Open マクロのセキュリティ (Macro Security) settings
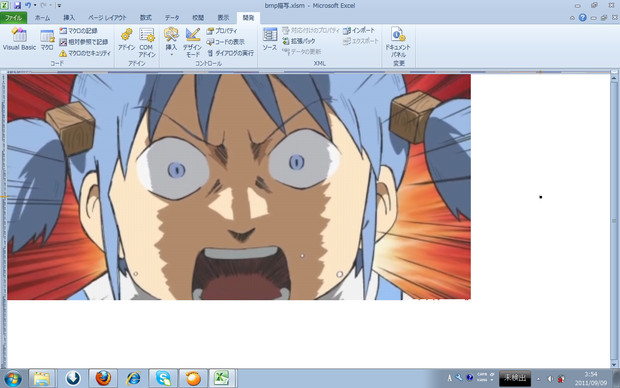The width and height of the screenshot is (620, 388). (85, 53)
